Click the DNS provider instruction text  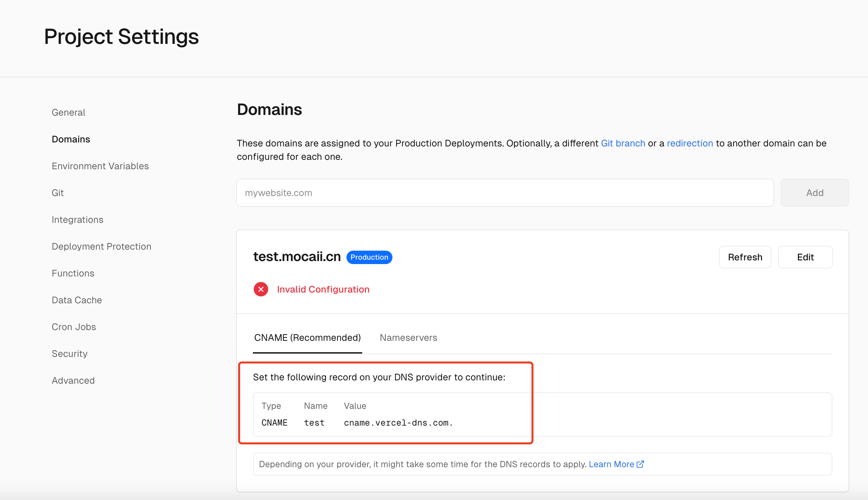tap(379, 377)
